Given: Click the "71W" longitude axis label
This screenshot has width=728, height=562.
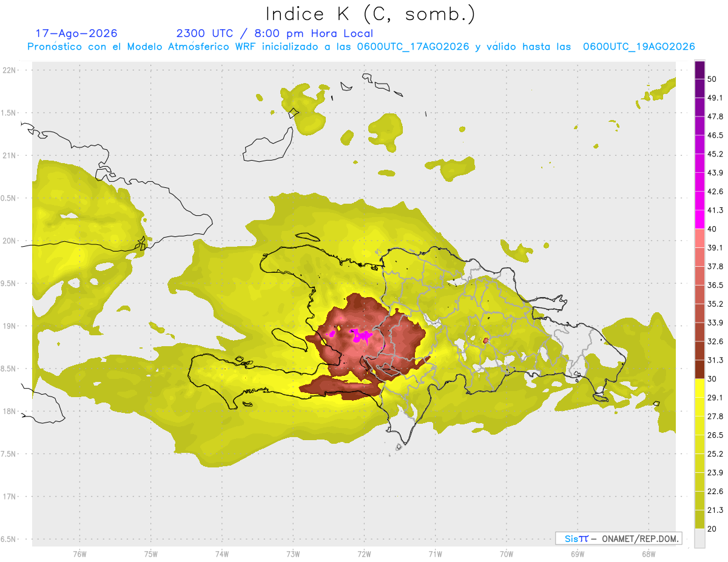Looking at the screenshot, I should 435,554.
